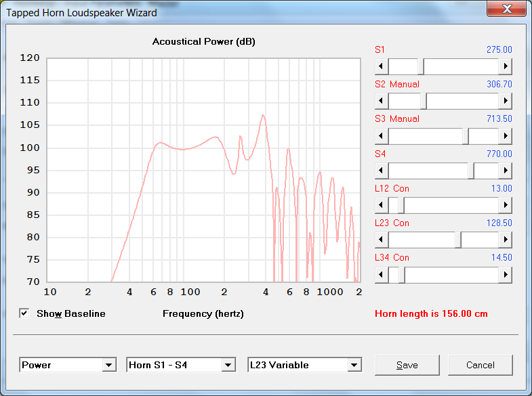Click the S4 value 770.00
The image size is (532, 396).
pyautogui.click(x=499, y=154)
